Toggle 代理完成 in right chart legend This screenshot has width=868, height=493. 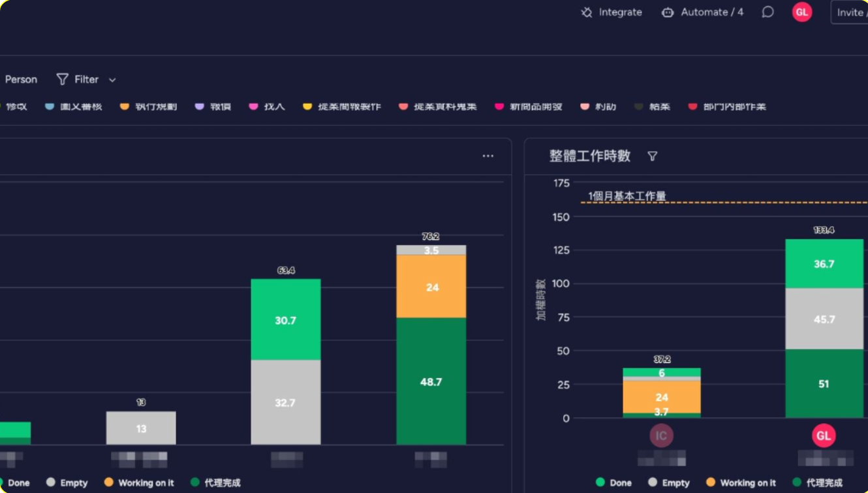click(818, 483)
